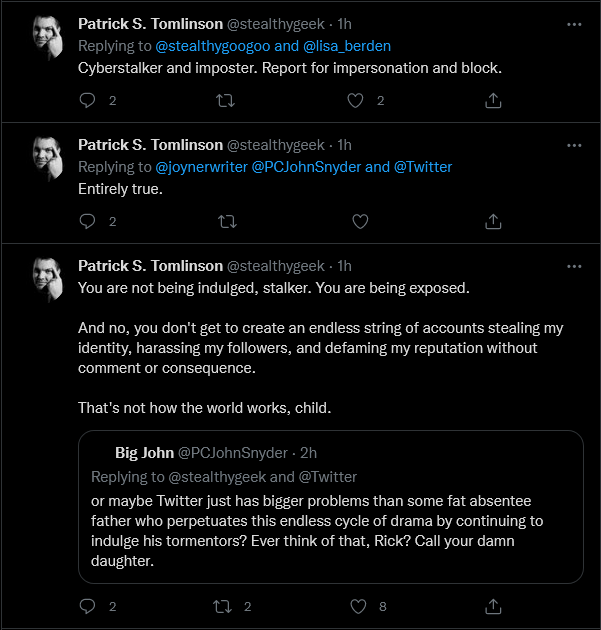601x630 pixels.
Task: Like the 'Cyberstalker and imposter' tweet
Action: [x=355, y=100]
